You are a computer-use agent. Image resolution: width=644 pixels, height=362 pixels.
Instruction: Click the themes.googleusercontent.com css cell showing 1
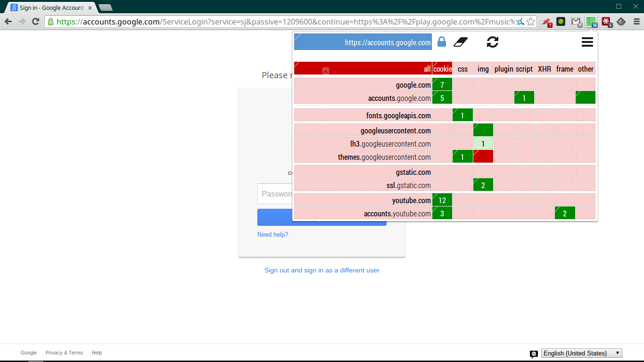462,156
